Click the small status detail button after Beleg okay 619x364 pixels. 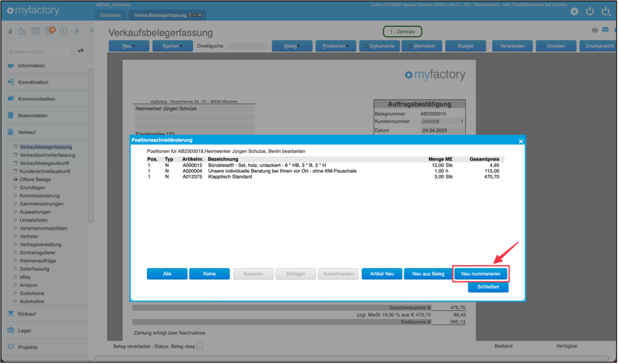point(200,346)
